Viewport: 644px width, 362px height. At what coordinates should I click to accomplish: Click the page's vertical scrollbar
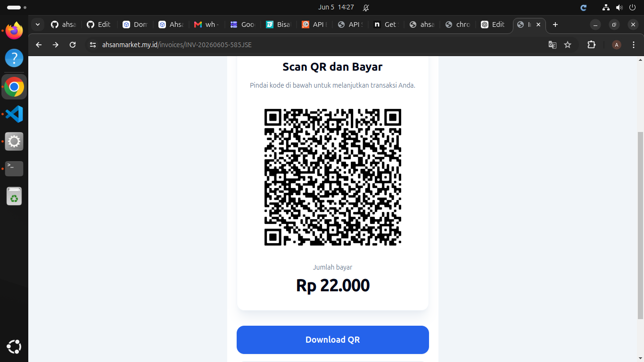click(x=640, y=226)
